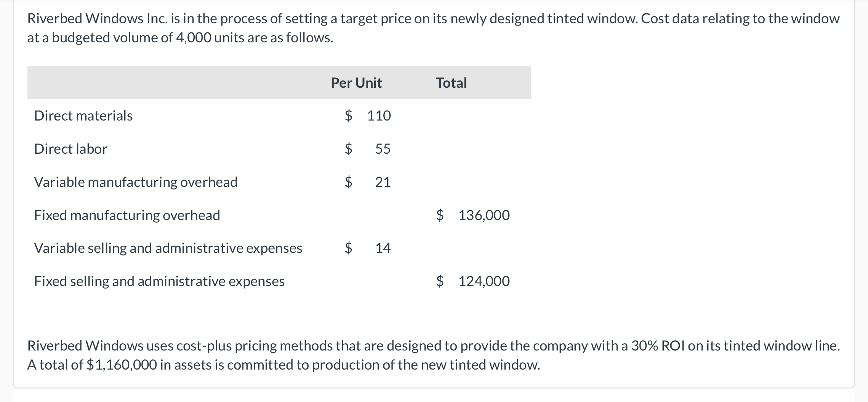
Task: Click the "Per Unit" column header
Action: pos(356,83)
